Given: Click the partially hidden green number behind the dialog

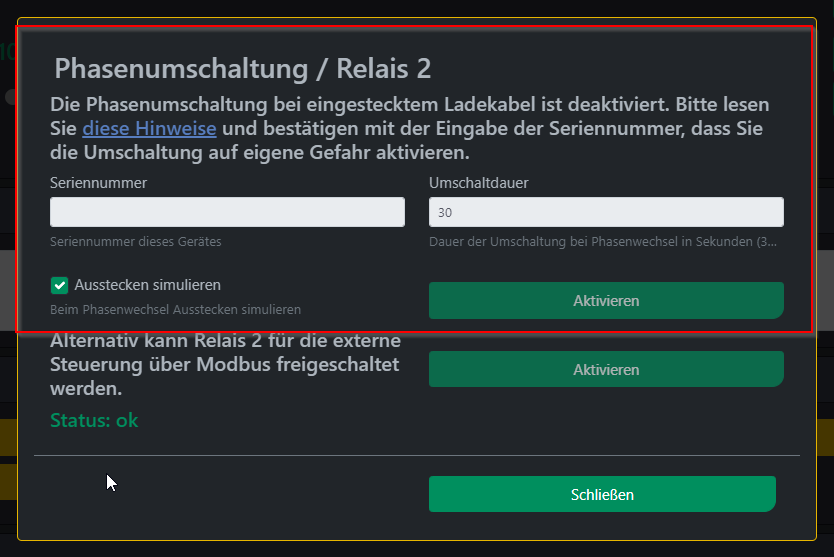Looking at the screenshot, I should tap(7, 52).
